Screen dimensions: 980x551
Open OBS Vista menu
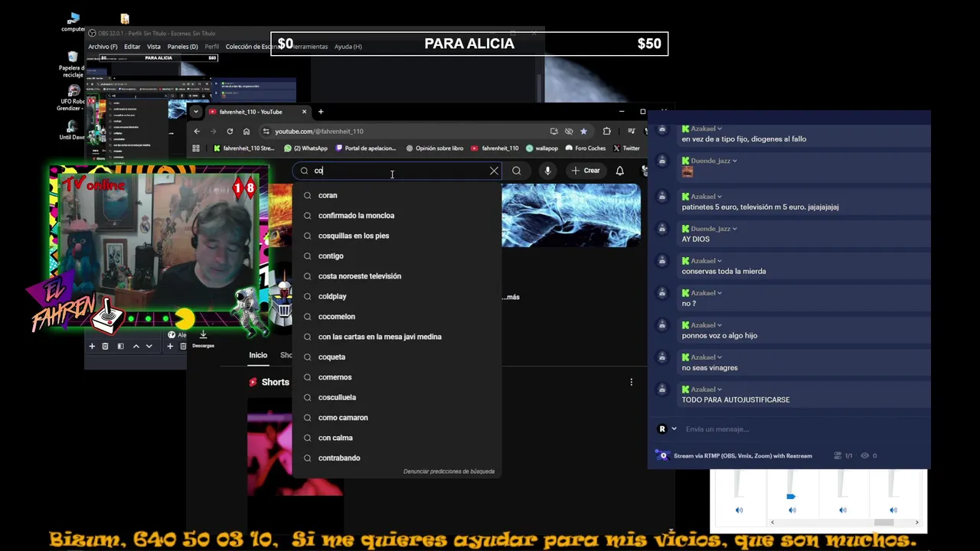tap(154, 47)
